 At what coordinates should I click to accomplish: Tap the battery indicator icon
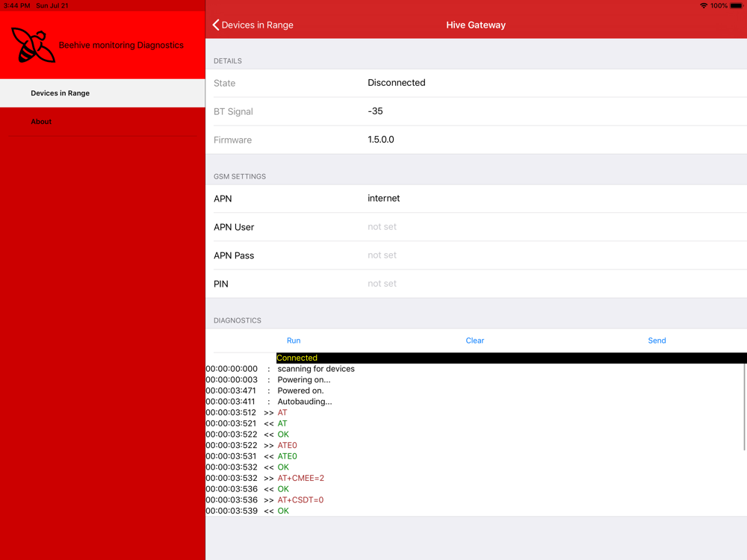[737, 5]
